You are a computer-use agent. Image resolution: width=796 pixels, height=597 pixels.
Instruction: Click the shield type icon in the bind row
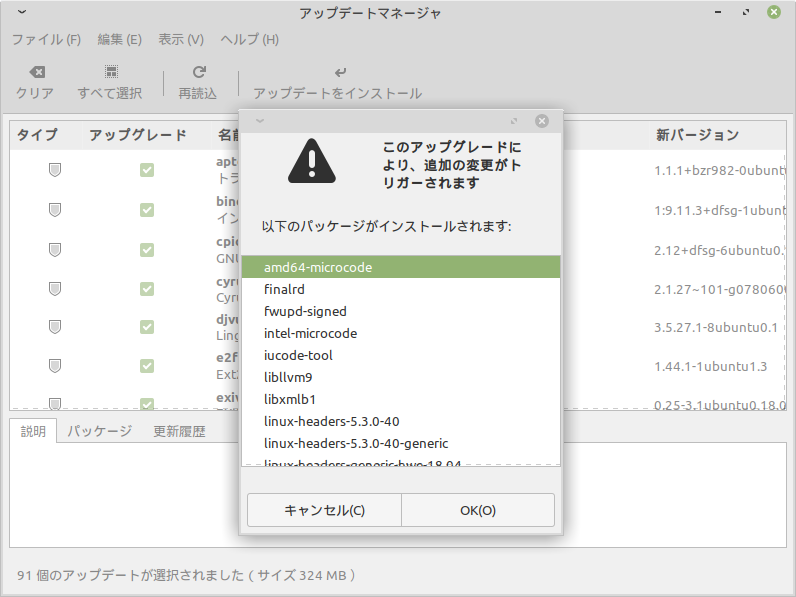[x=55, y=210]
